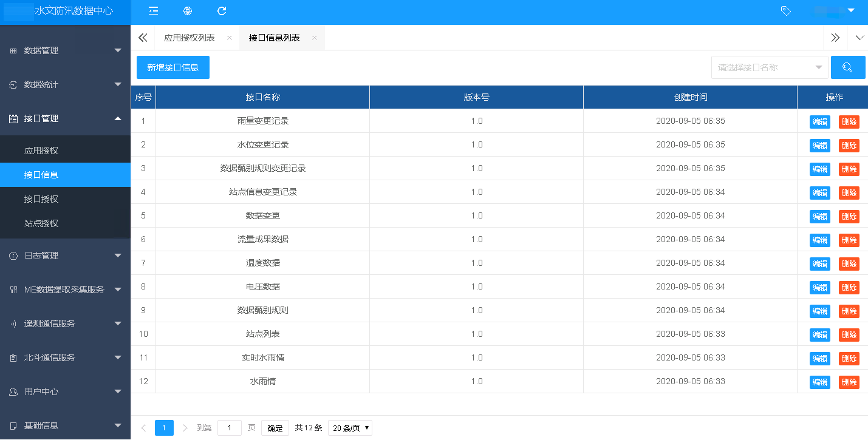Switch to the 应用授权列表 tab
This screenshot has height=440, width=868.
189,37
